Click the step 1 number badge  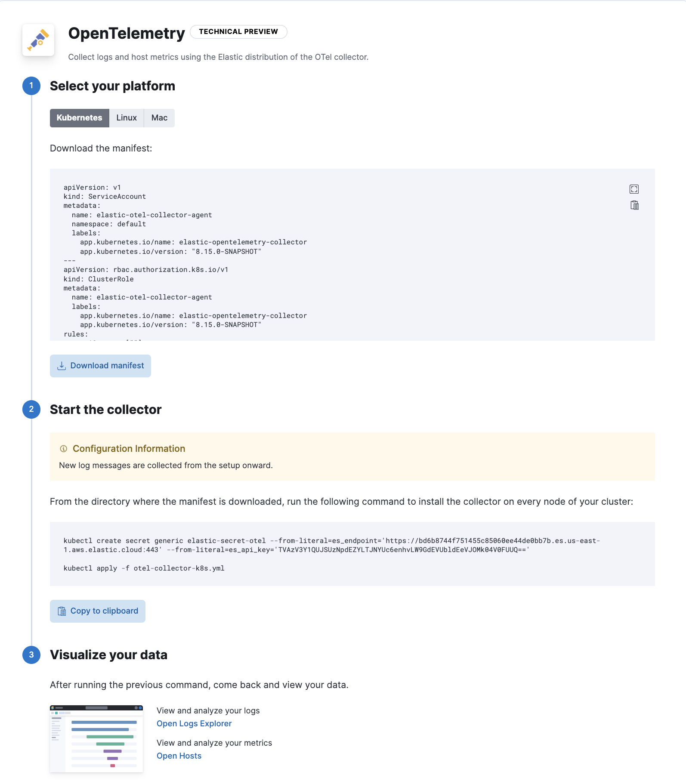coord(31,86)
